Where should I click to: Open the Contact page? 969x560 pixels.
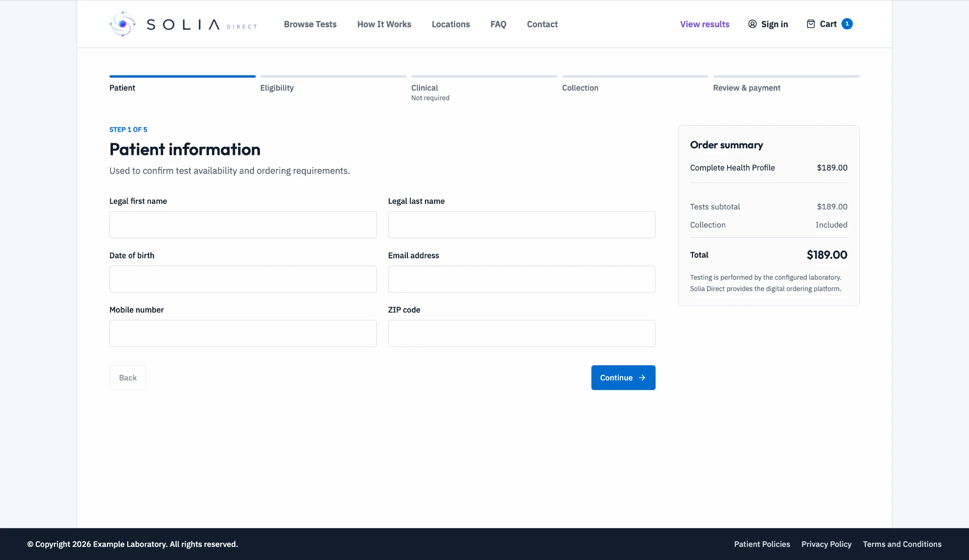click(542, 24)
